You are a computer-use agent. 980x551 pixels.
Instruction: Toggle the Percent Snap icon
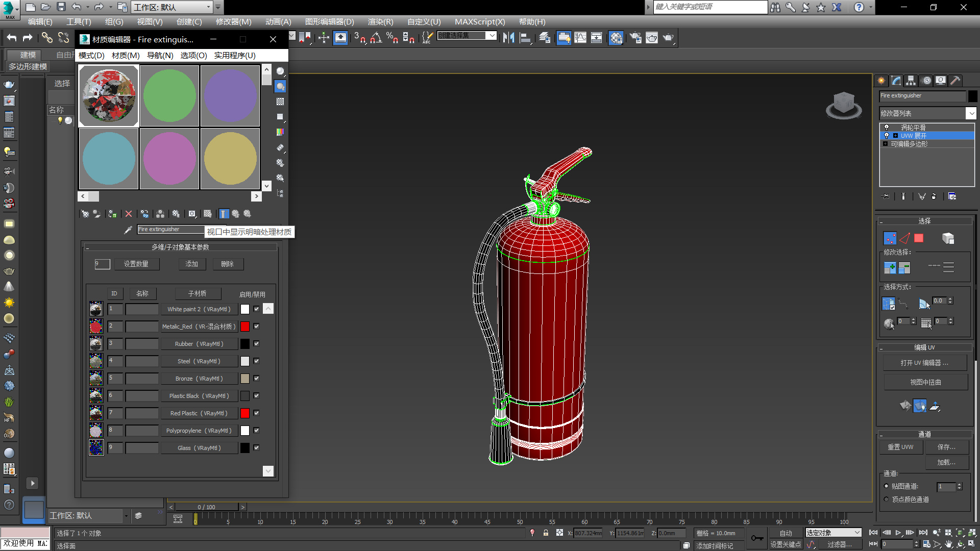click(392, 38)
